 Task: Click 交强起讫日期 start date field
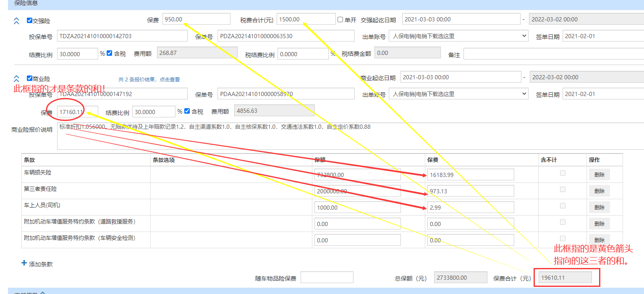[x=461, y=19]
